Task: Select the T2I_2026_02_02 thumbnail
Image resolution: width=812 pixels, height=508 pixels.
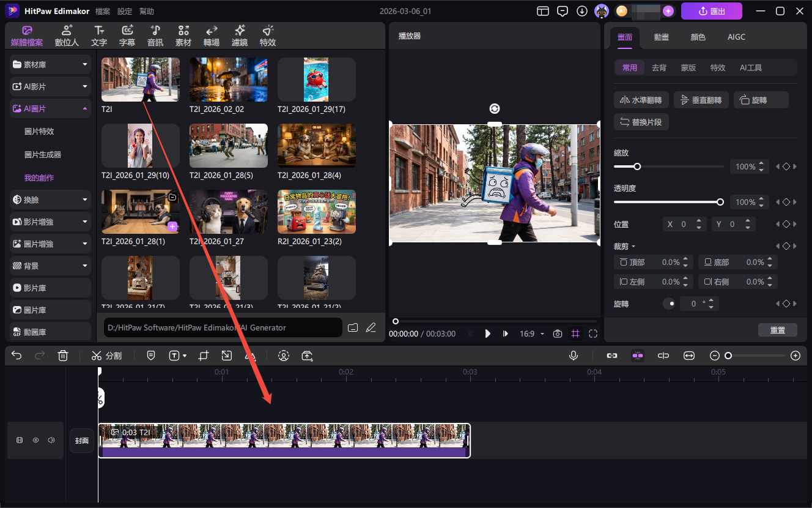Action: [229, 80]
